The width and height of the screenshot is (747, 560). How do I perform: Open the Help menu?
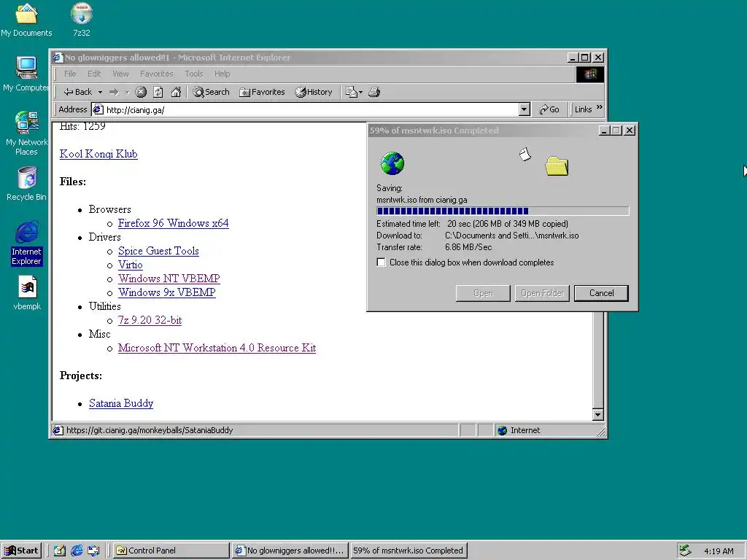click(222, 74)
